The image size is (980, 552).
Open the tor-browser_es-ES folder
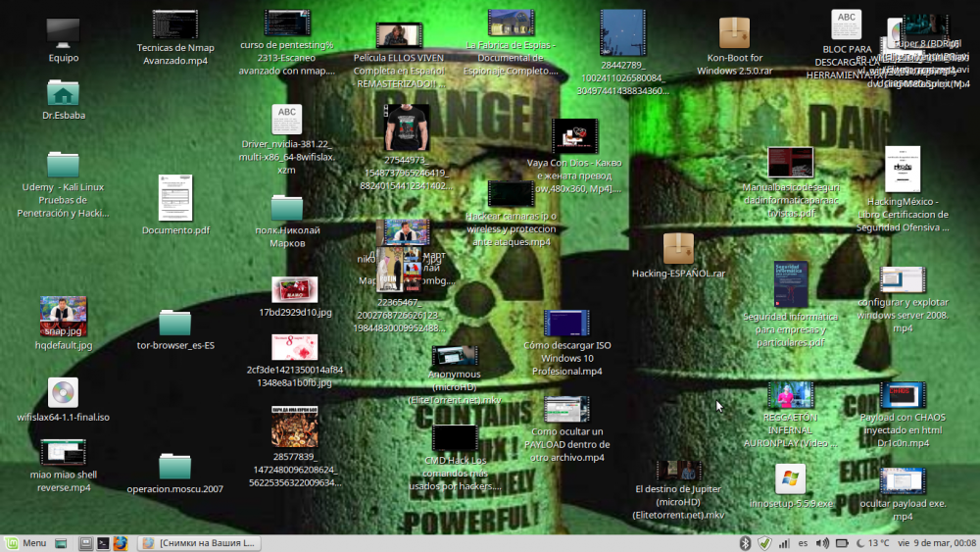175,323
